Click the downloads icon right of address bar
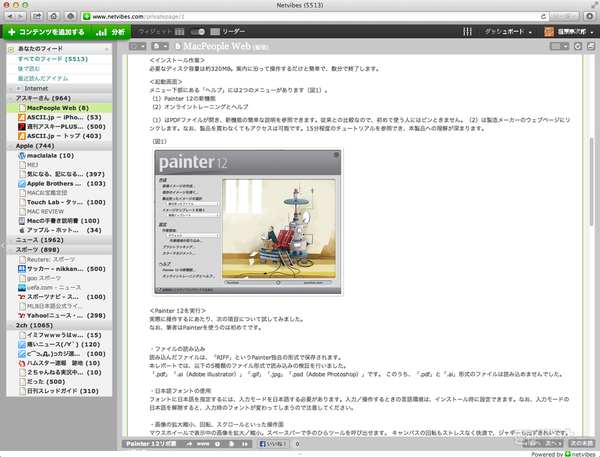Screen dimensions: 600x457 589,16
